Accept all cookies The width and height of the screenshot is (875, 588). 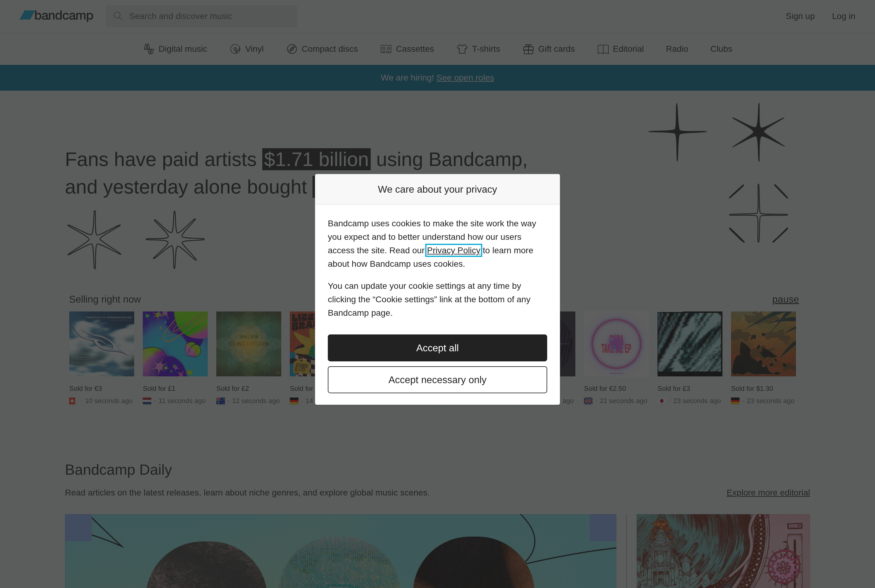(x=437, y=348)
